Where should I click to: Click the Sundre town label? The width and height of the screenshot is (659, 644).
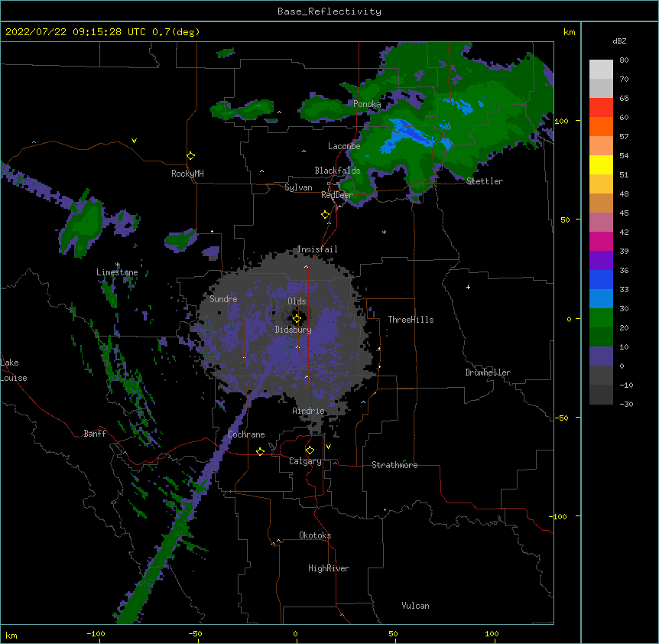click(x=223, y=299)
